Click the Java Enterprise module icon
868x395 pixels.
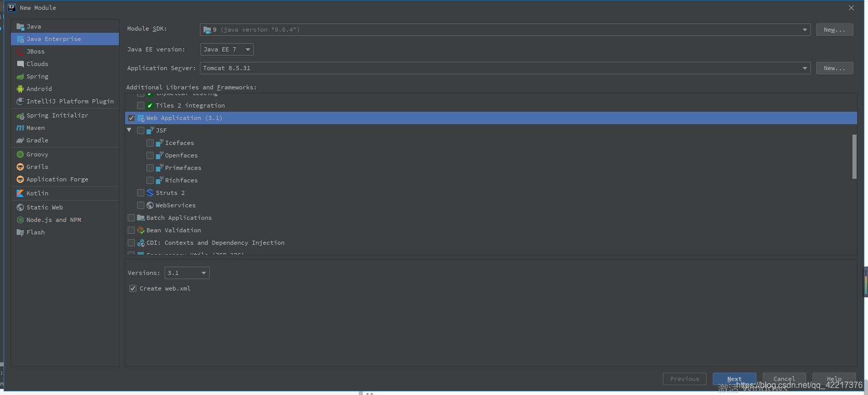tap(20, 39)
